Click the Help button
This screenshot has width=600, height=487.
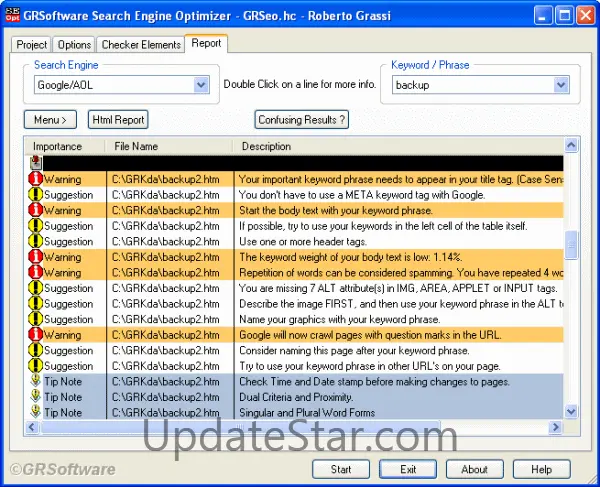pos(541,469)
